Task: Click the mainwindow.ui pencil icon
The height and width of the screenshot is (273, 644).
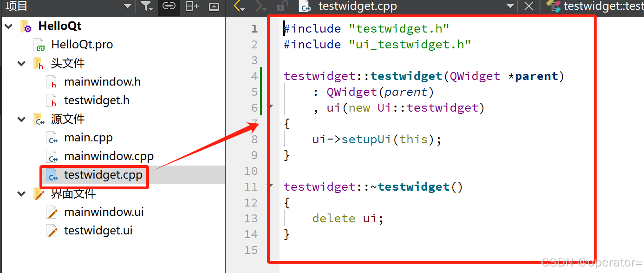Action: [52, 213]
